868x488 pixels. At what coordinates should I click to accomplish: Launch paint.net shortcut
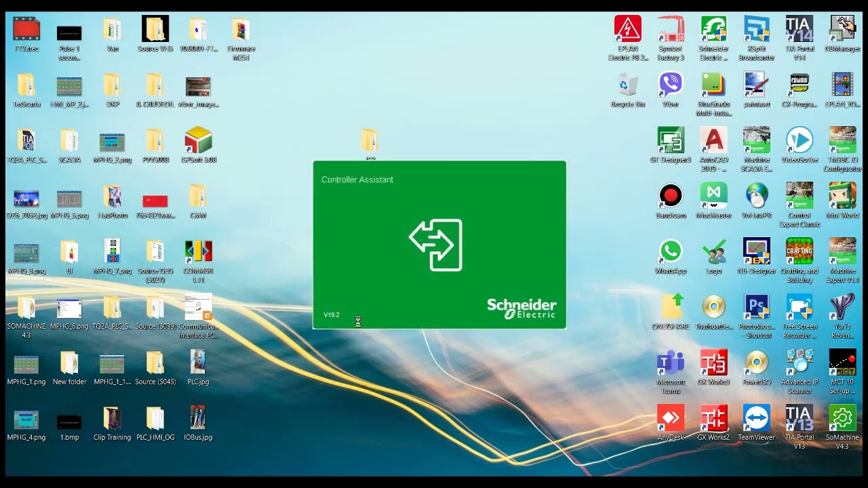(756, 85)
